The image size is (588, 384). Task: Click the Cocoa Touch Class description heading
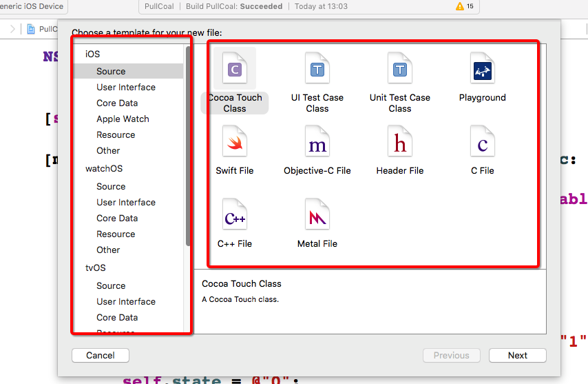click(x=242, y=284)
